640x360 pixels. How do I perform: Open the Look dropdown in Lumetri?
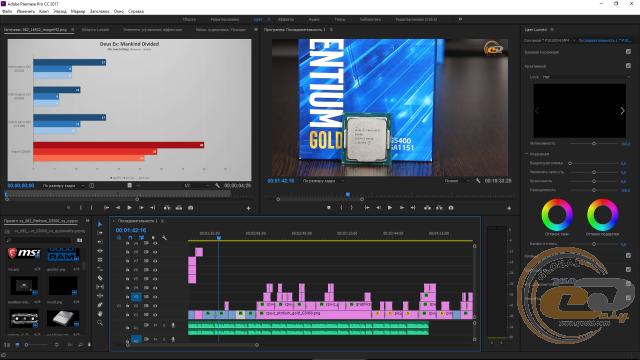point(587,77)
